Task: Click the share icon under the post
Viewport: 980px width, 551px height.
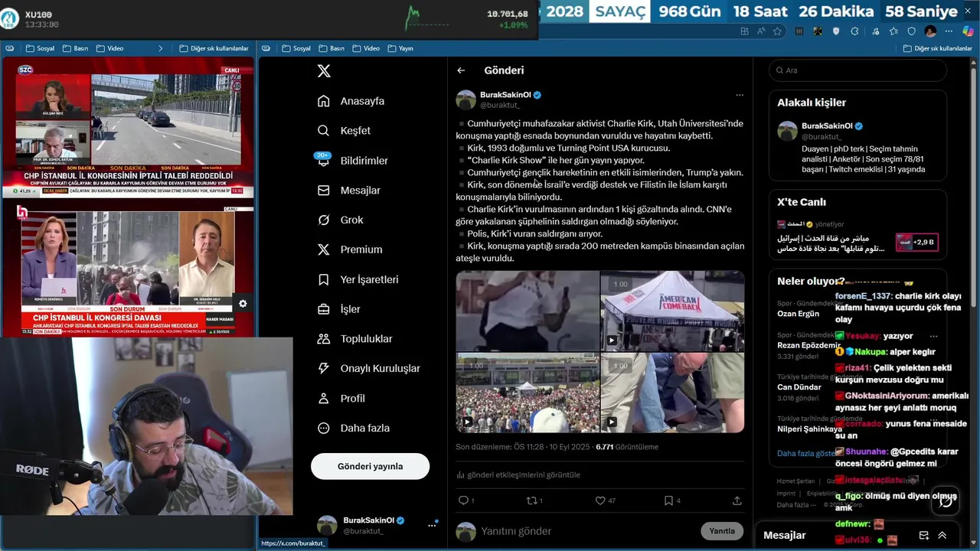Action: 737,500
